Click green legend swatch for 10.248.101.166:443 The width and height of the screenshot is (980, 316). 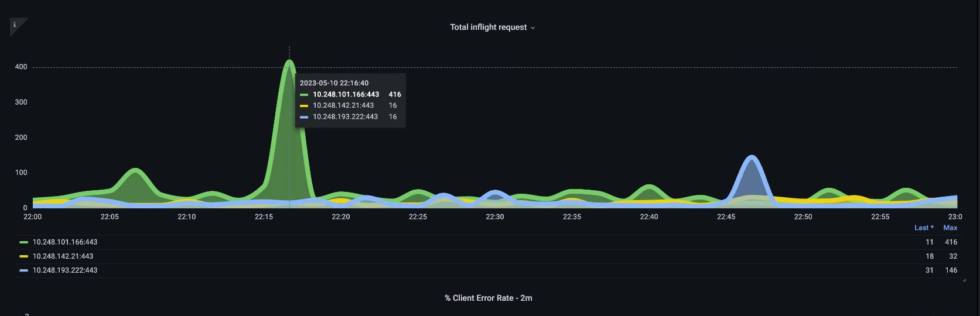[x=23, y=242]
